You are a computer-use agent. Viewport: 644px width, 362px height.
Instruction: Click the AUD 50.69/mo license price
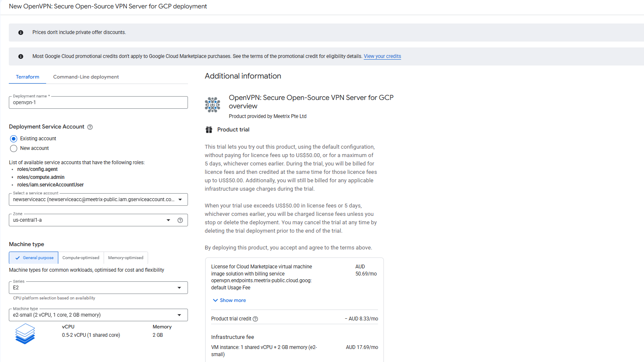[x=366, y=270]
